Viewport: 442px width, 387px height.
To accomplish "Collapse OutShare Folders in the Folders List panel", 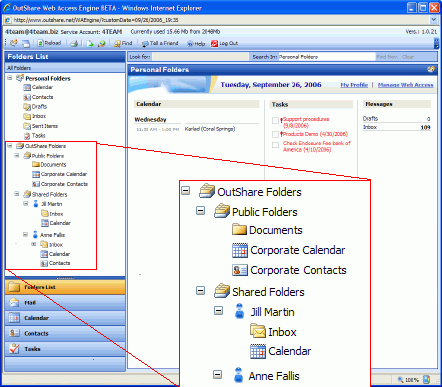I will pos(10,146).
